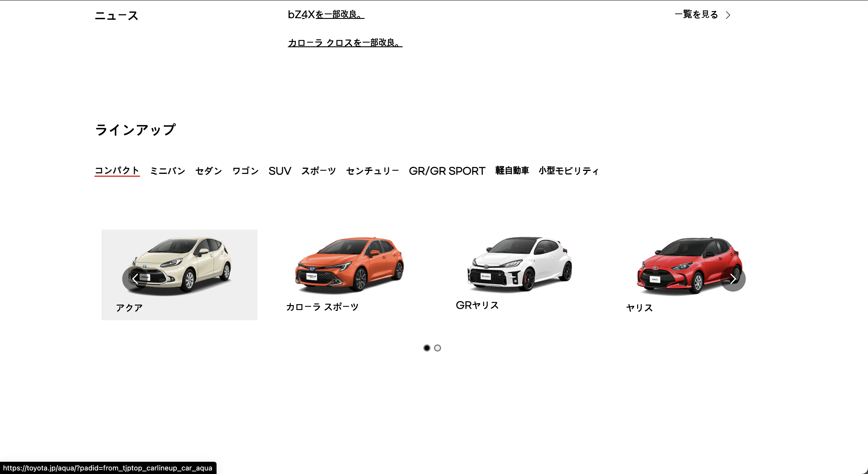
Task: Open the bZ4Xを一部改良 news link
Action: (326, 14)
